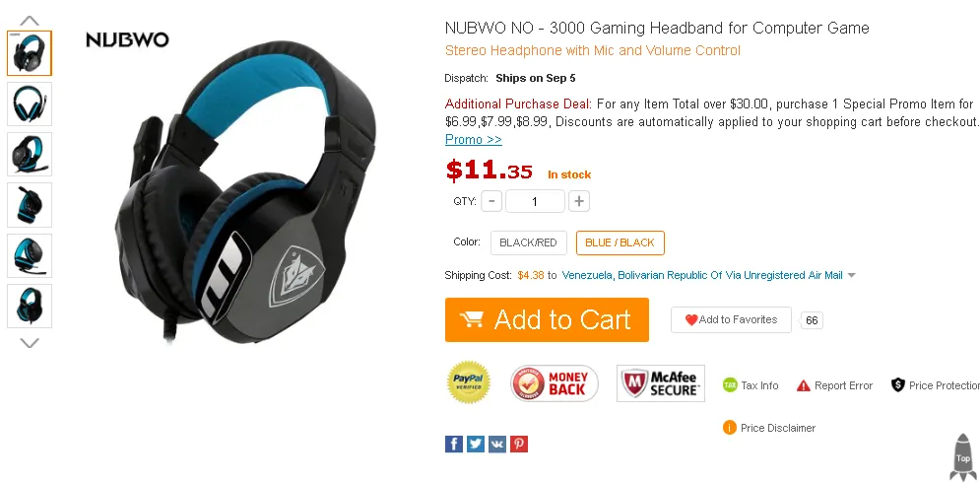Open the Money Back guarantee badge
Image resolution: width=980 pixels, height=483 pixels.
point(555,383)
